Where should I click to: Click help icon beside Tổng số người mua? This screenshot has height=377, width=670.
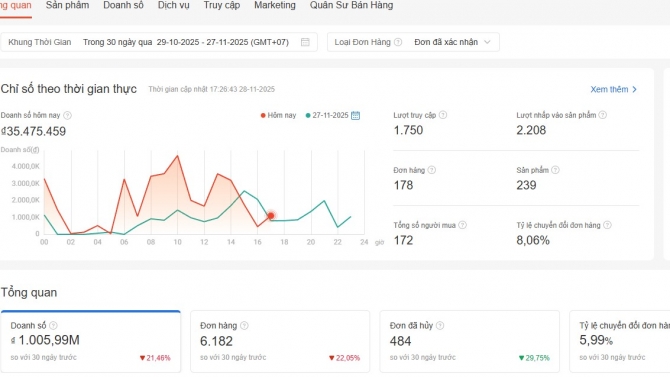click(x=462, y=225)
